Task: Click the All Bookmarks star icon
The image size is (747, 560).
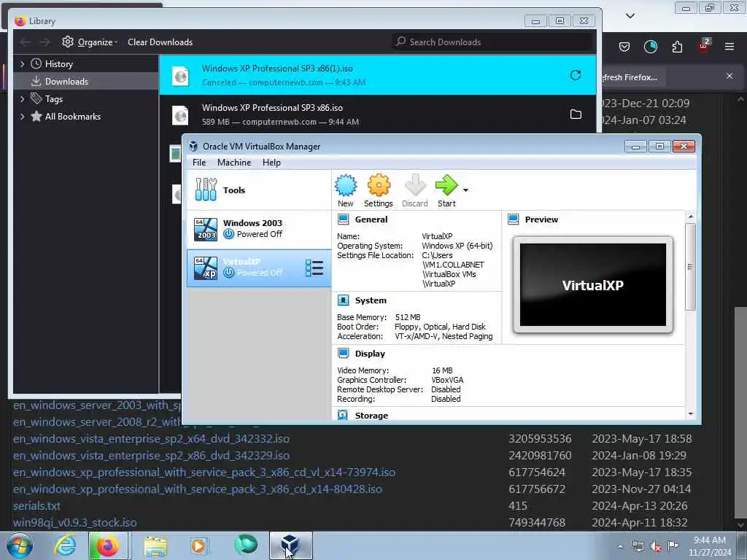Action: coord(36,116)
